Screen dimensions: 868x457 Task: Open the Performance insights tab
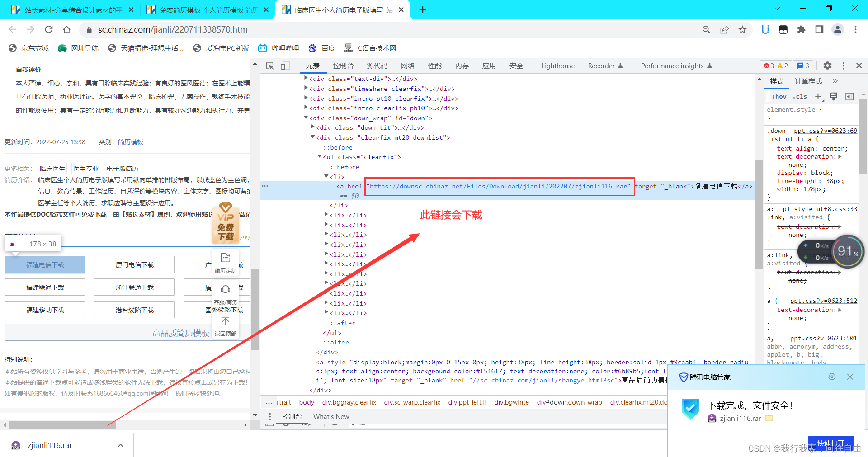tap(676, 66)
